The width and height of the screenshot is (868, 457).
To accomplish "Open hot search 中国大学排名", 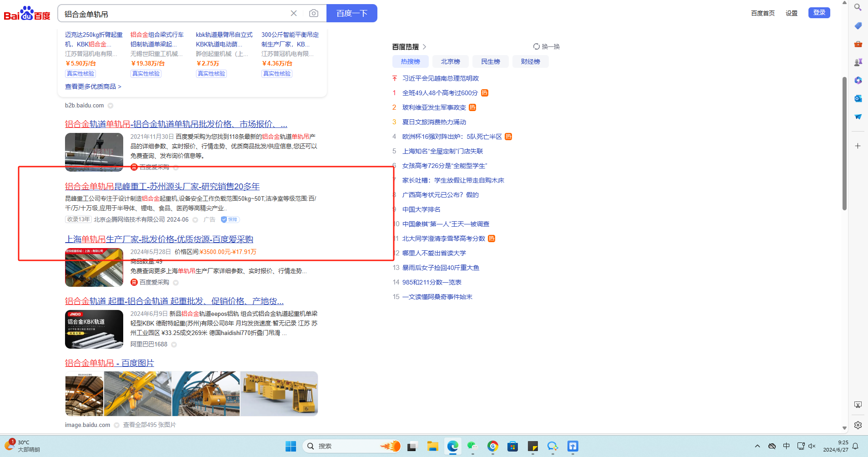I will tap(421, 209).
